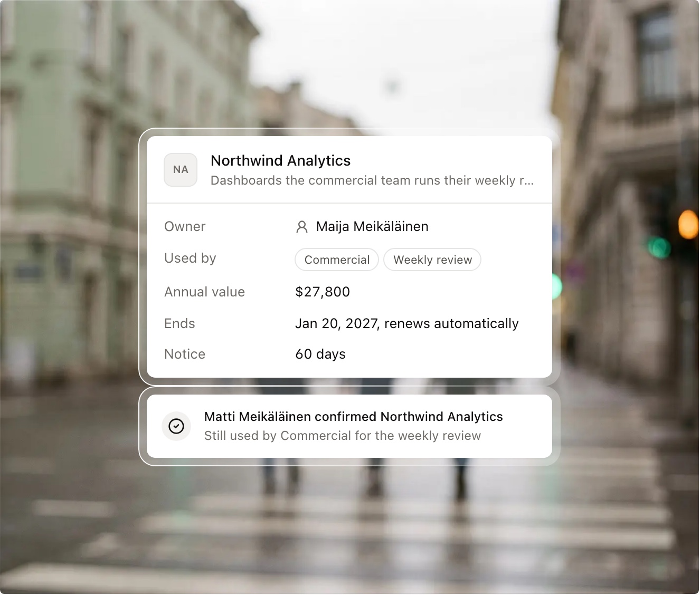Viewport: 700px width, 595px height.
Task: Click the Used by field label
Action: point(190,258)
